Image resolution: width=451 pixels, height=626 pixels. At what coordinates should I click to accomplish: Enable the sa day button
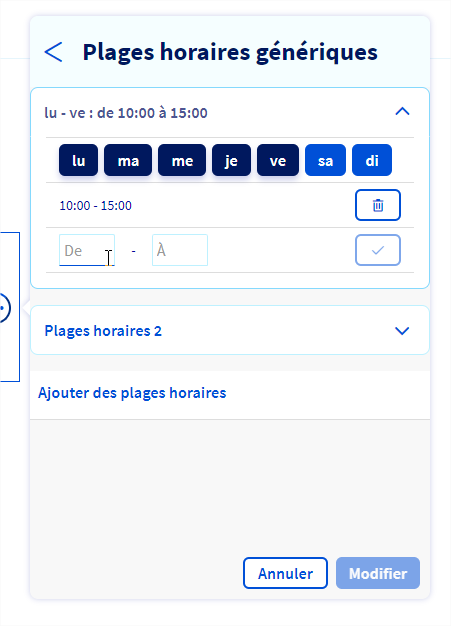pyautogui.click(x=325, y=160)
